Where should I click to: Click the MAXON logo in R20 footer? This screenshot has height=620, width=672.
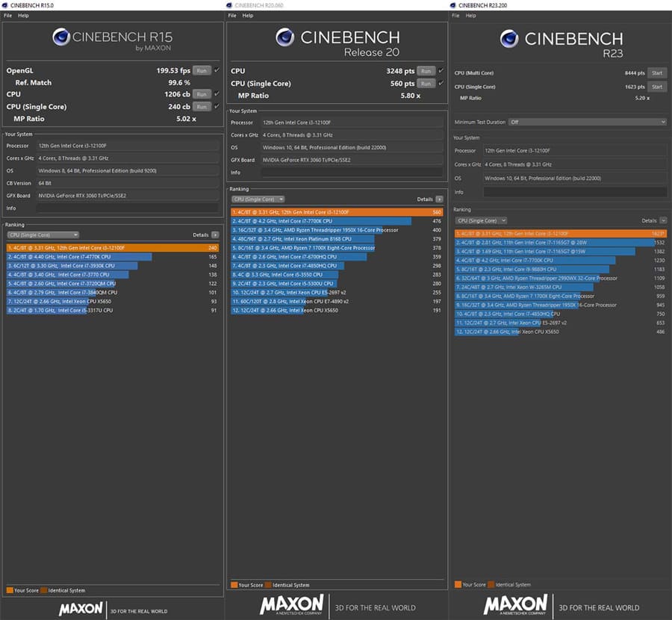[292, 605]
